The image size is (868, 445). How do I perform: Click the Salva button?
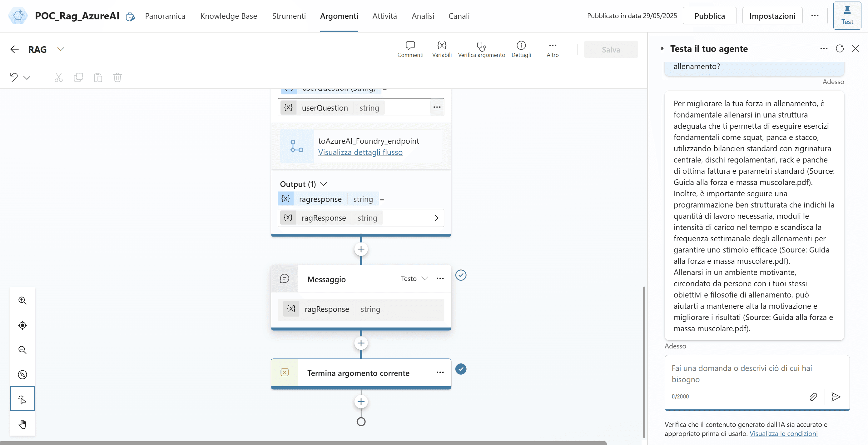[x=611, y=50]
